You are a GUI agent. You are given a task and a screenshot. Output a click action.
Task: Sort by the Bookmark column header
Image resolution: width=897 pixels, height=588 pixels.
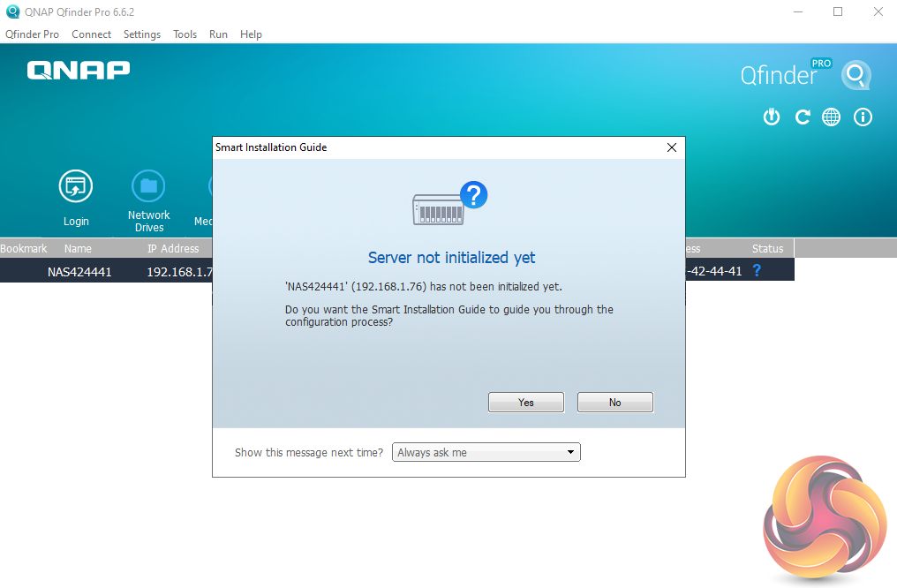click(x=24, y=248)
